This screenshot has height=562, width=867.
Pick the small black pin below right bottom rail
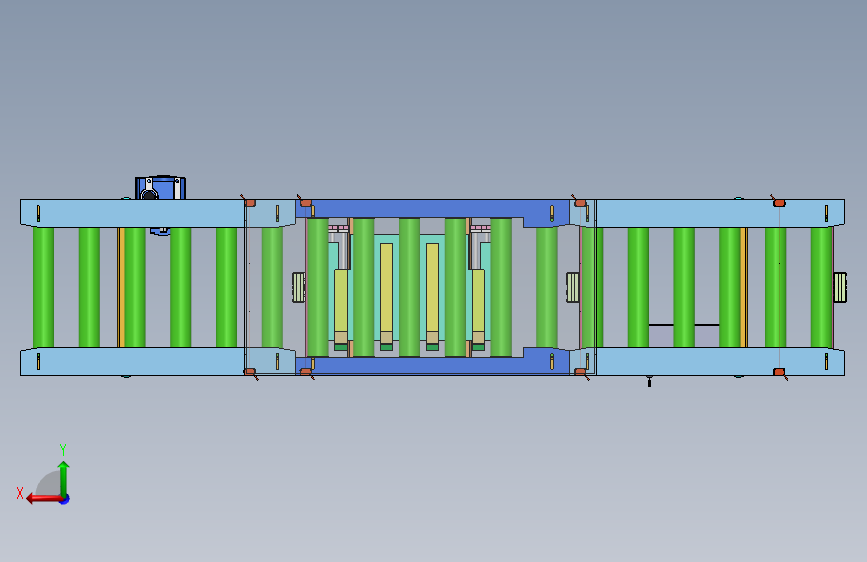[649, 381]
